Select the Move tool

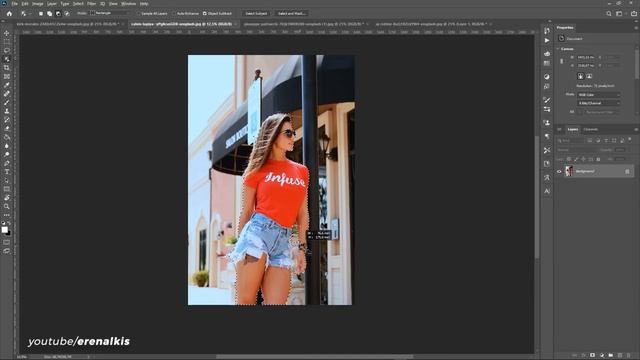(x=7, y=33)
